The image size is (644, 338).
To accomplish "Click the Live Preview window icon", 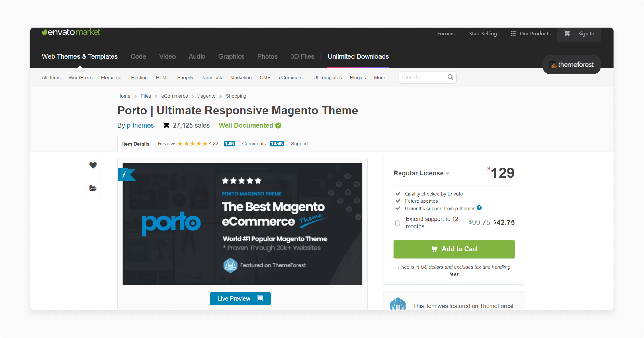I will pos(259,298).
